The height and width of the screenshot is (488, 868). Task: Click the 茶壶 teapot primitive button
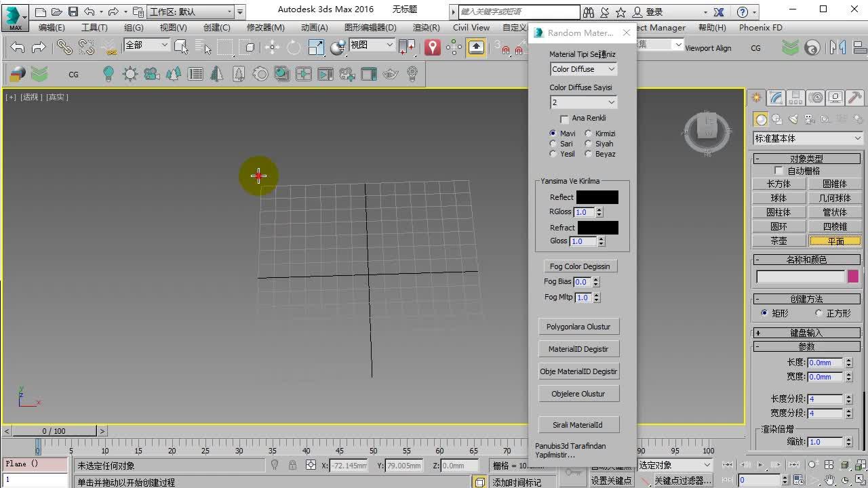(x=778, y=241)
